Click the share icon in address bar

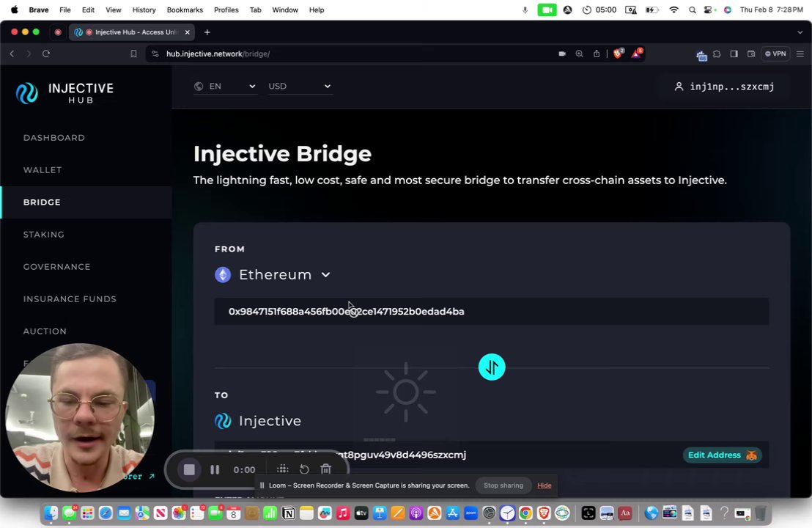(597, 54)
